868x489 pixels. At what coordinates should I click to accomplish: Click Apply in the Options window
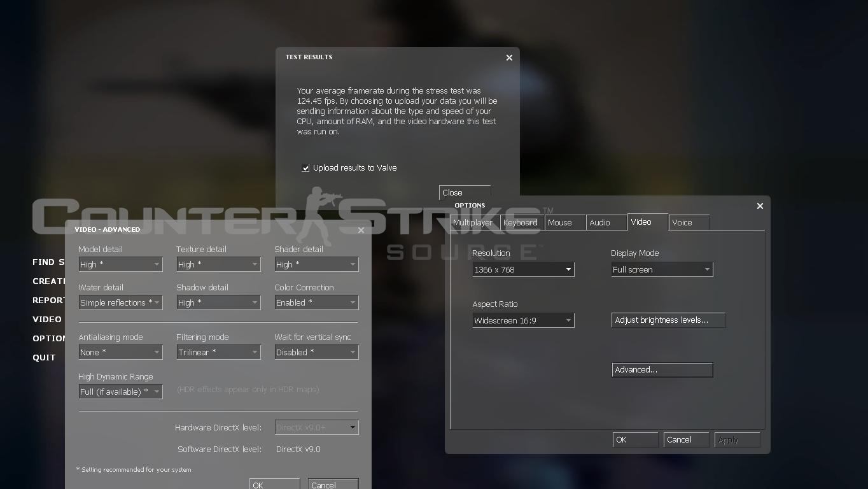click(x=737, y=440)
